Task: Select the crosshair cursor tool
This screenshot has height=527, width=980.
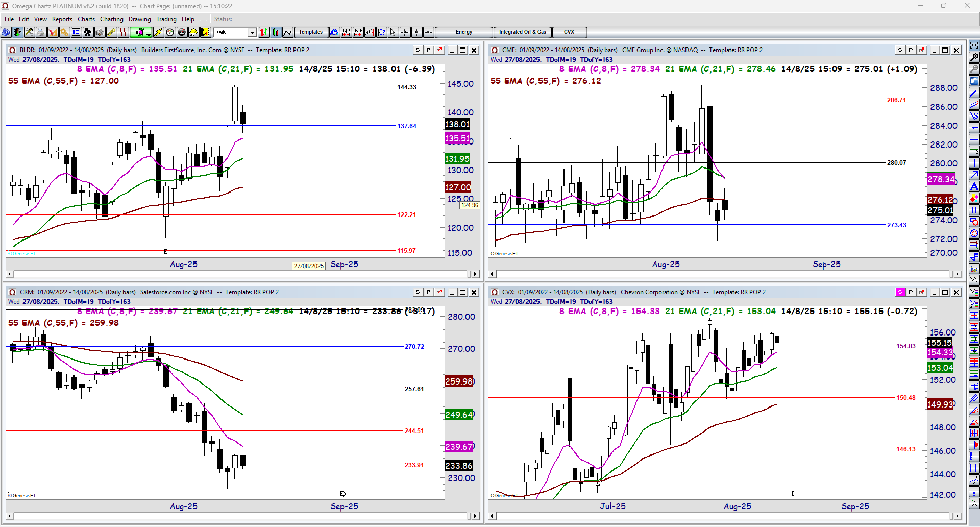Action: point(405,32)
